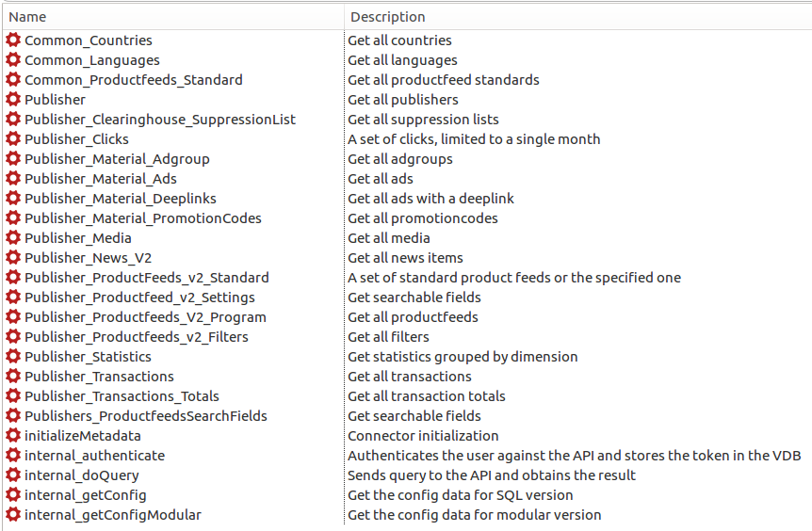Click the gear icon for Publisher_Media
The height and width of the screenshot is (531, 812).
point(13,238)
